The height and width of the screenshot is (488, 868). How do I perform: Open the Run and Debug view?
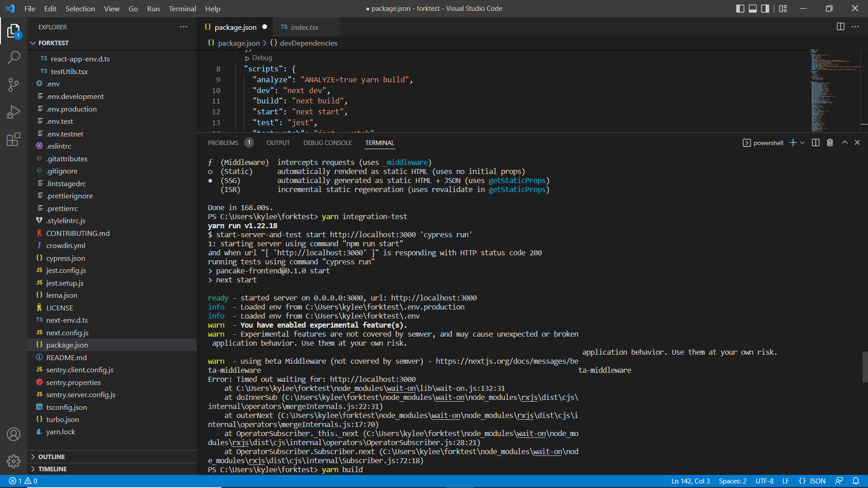coord(14,112)
